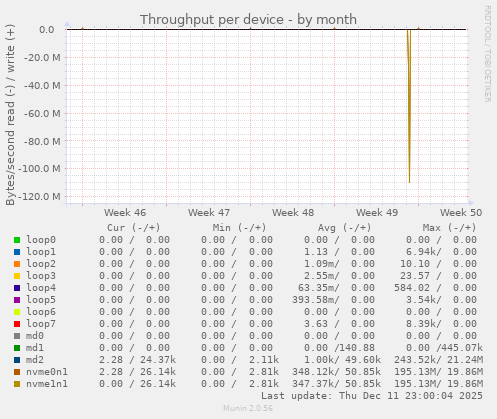
Task: Select the loop7 legend label
Action: (x=41, y=324)
